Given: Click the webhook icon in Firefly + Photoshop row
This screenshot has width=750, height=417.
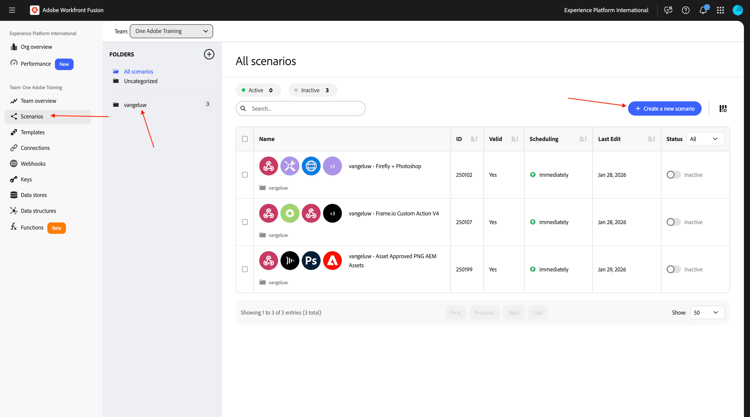Looking at the screenshot, I should [268, 166].
